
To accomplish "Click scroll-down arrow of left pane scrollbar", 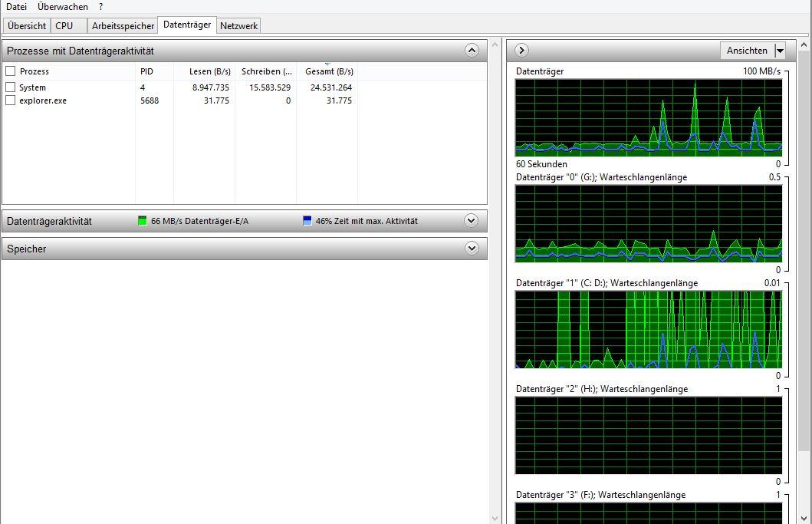I will point(495,518).
